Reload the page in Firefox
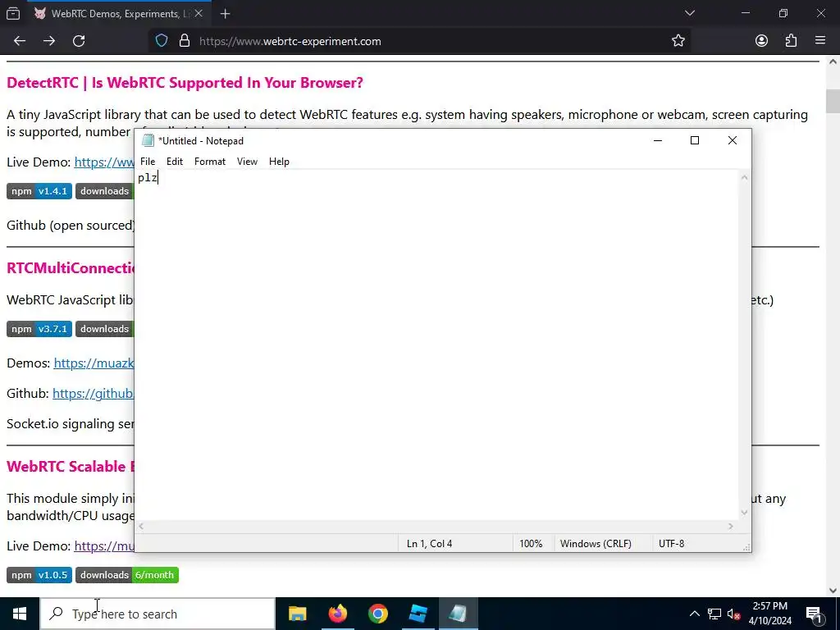The width and height of the screenshot is (840, 630). [79, 41]
